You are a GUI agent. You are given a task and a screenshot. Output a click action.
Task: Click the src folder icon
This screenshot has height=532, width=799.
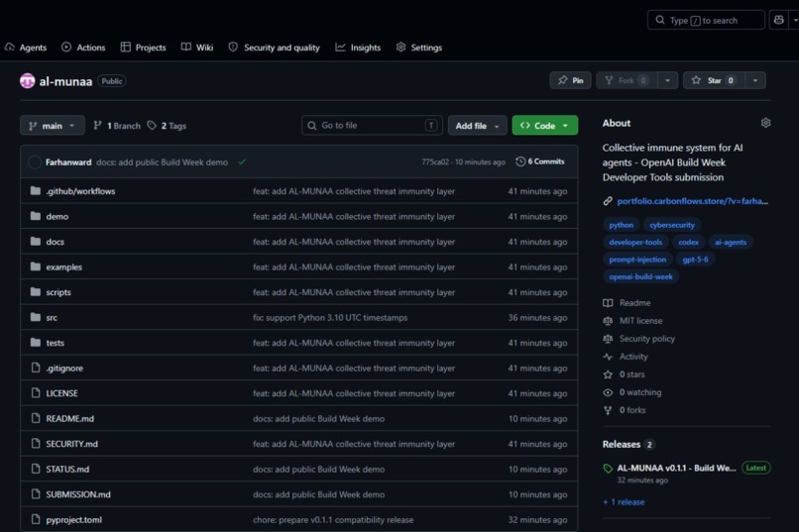[35, 317]
